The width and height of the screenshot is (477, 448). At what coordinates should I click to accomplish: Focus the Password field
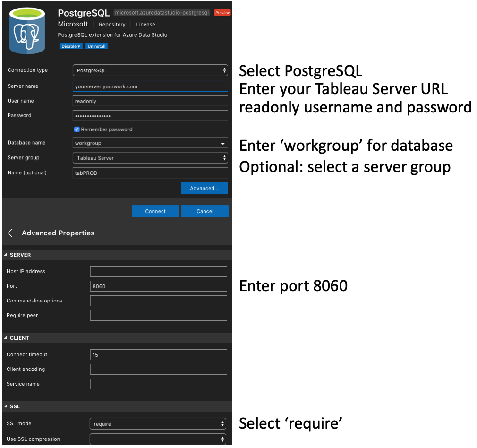150,116
